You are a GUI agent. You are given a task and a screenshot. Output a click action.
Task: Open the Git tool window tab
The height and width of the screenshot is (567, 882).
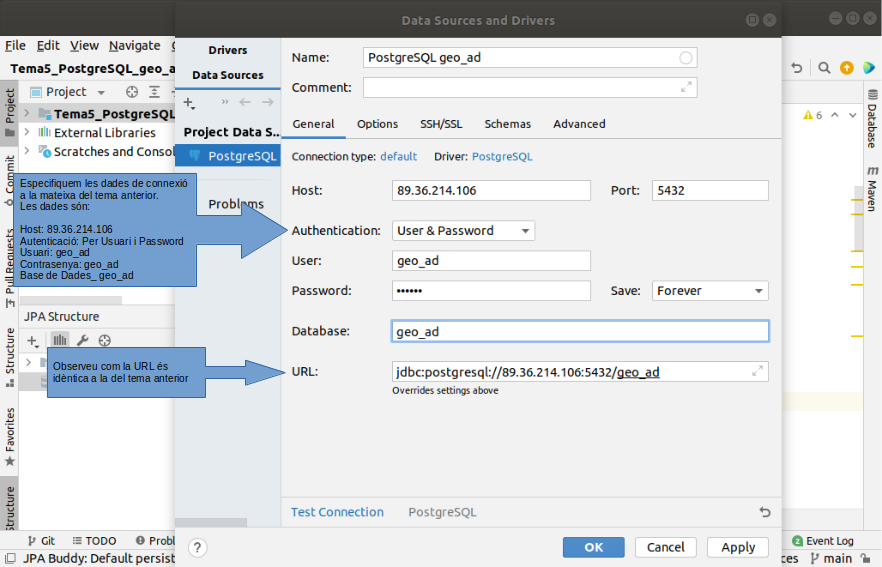[x=42, y=541]
